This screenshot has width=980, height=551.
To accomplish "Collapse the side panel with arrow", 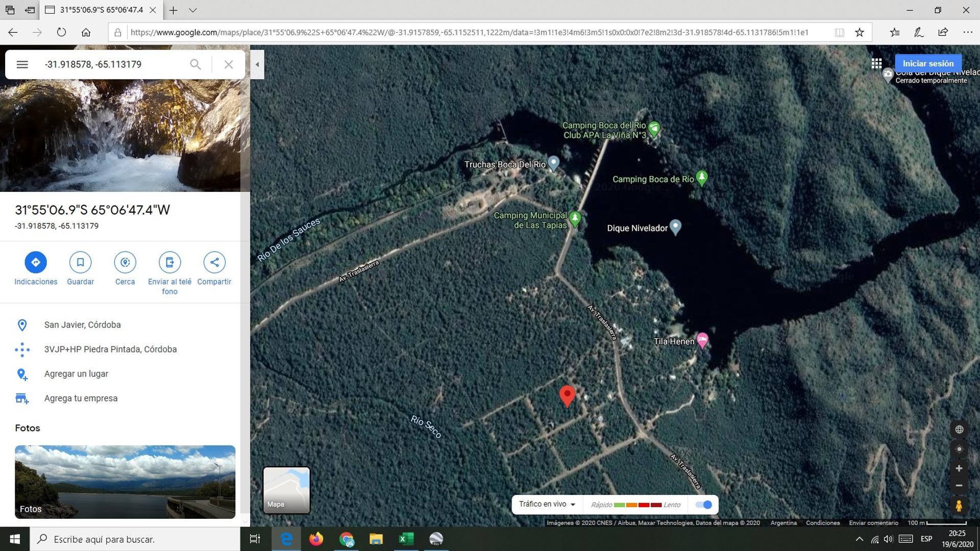I will click(x=257, y=64).
